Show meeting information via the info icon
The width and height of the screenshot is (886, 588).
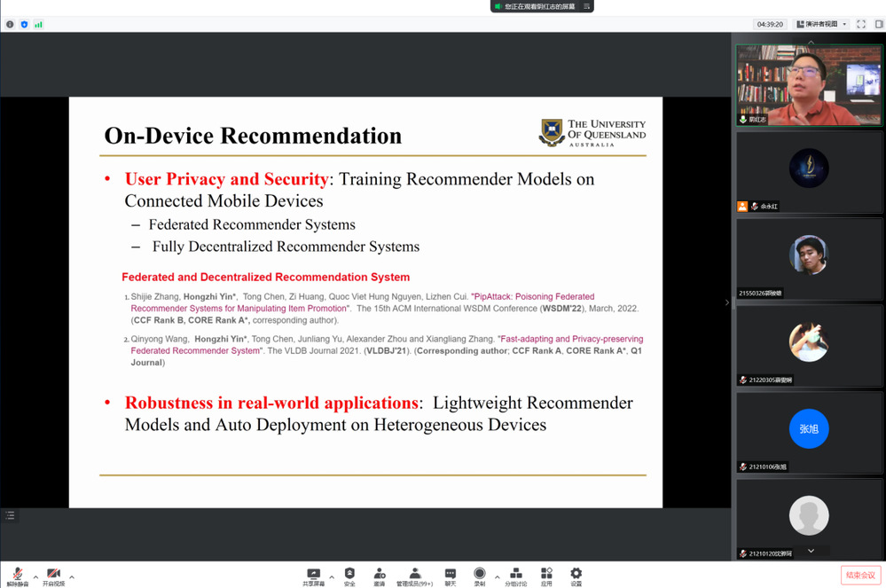click(10, 24)
